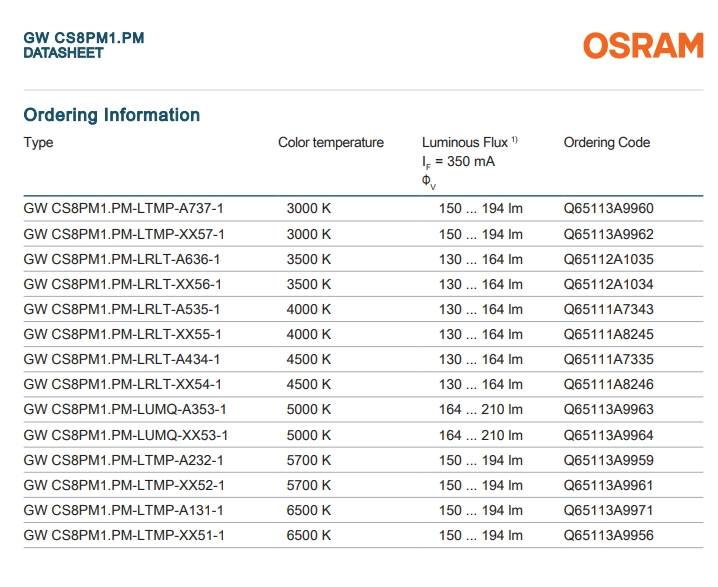Select type GW CS8PM1.PM-LUMQ-XX53-1
Screen dimensions: 718x587
point(126,435)
